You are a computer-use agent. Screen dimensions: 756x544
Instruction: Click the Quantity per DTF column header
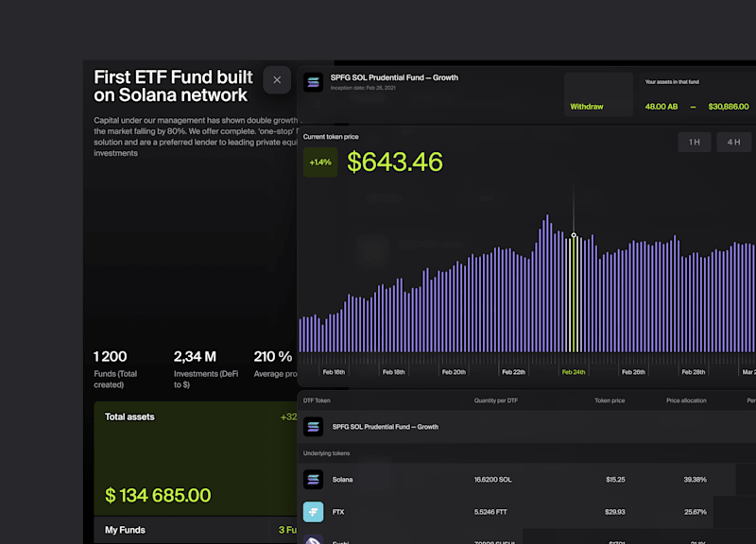(x=495, y=400)
